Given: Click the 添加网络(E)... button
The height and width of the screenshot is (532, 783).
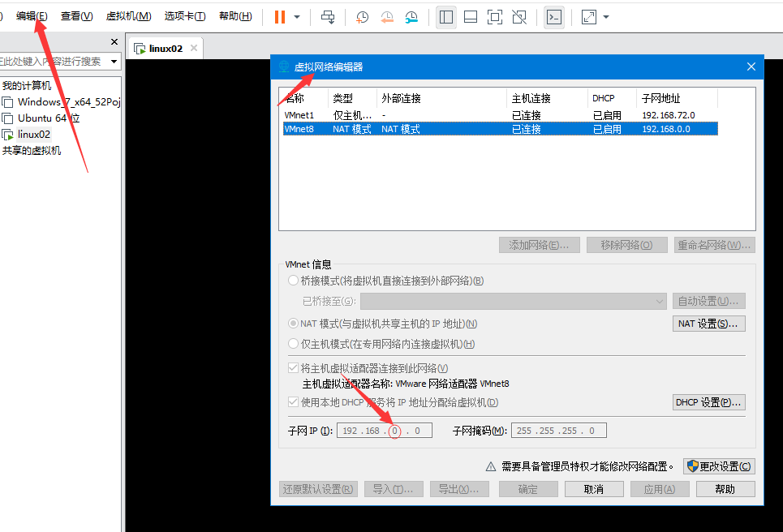Looking at the screenshot, I should [540, 245].
